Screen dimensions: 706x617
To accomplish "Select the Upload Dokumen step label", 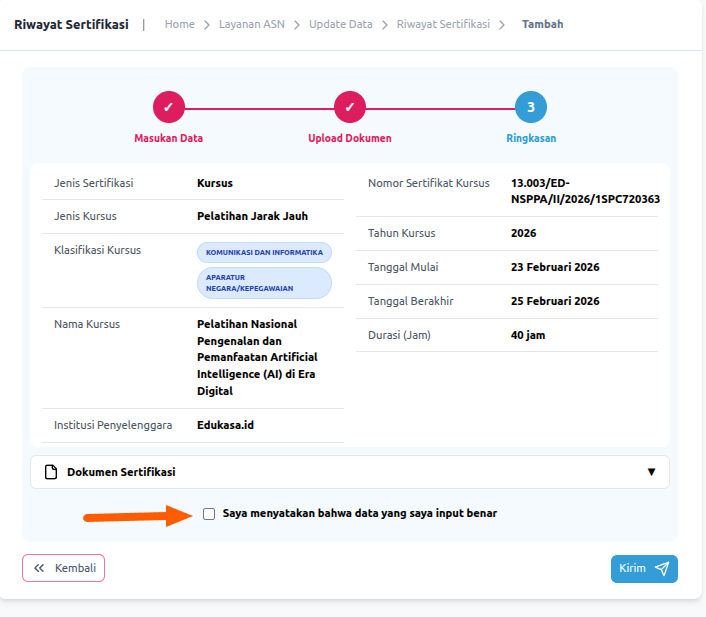I will 350,138.
